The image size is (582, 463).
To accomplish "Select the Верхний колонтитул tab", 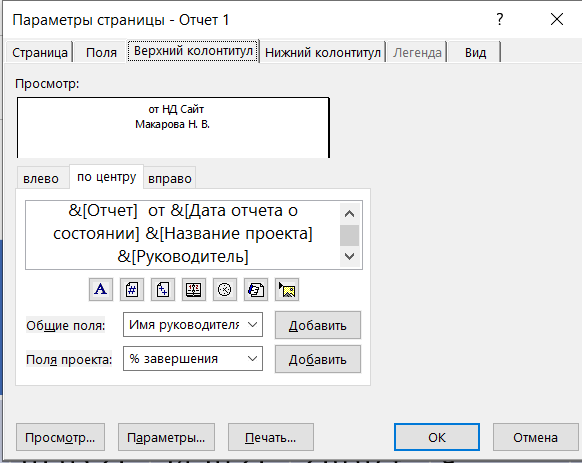I will pyautogui.click(x=193, y=51).
